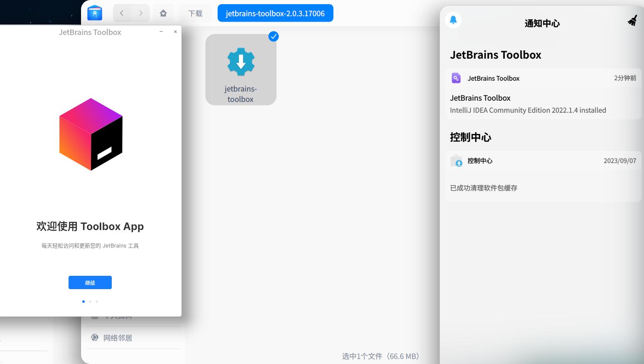Clear all notifications with broom icon
This screenshot has height=364, width=644.
pyautogui.click(x=632, y=20)
